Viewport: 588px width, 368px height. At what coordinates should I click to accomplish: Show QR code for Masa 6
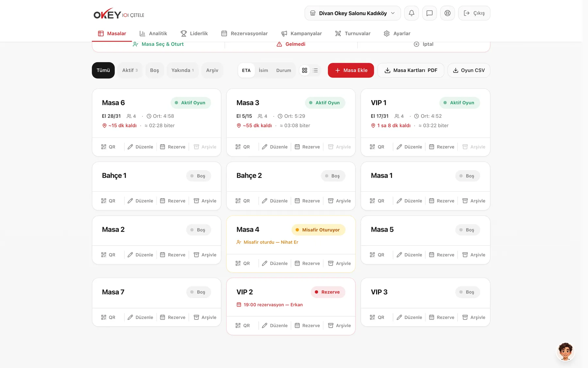tap(108, 147)
